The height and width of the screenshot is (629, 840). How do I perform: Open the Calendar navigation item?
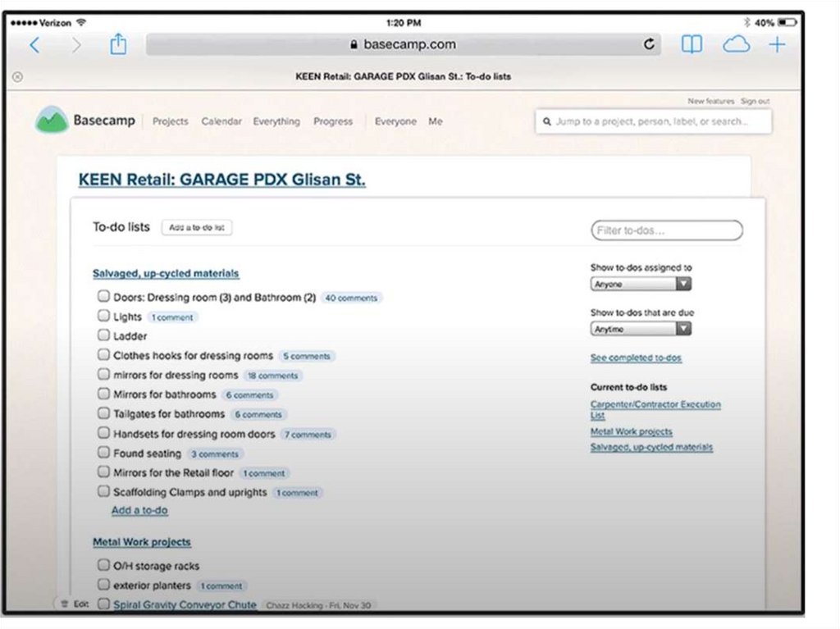point(221,121)
